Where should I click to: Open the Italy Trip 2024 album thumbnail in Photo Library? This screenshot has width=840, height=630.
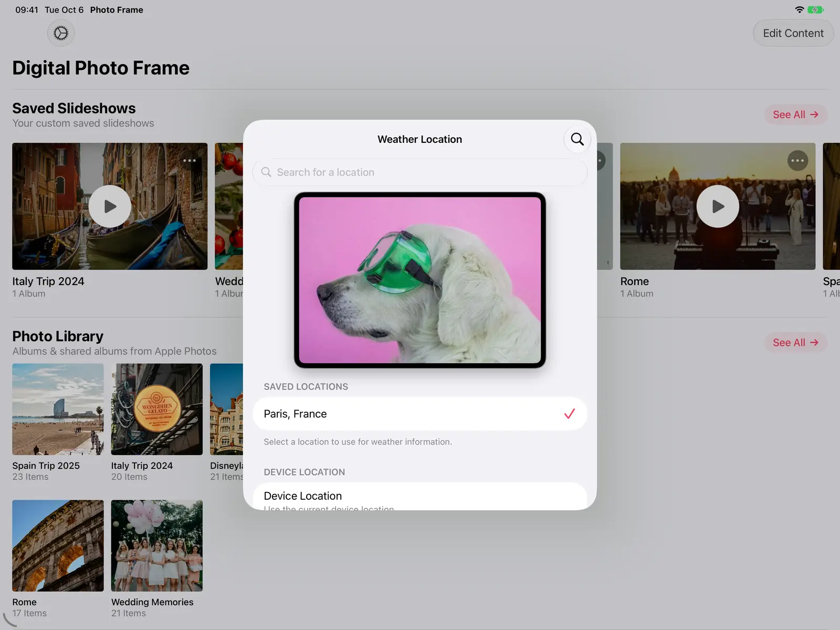pyautogui.click(x=157, y=409)
